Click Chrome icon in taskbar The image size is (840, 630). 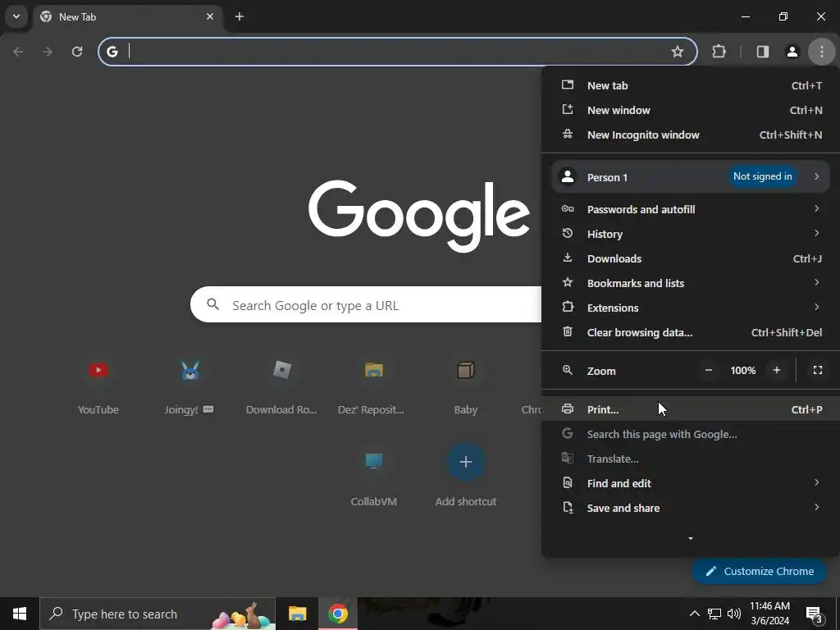[x=337, y=614]
